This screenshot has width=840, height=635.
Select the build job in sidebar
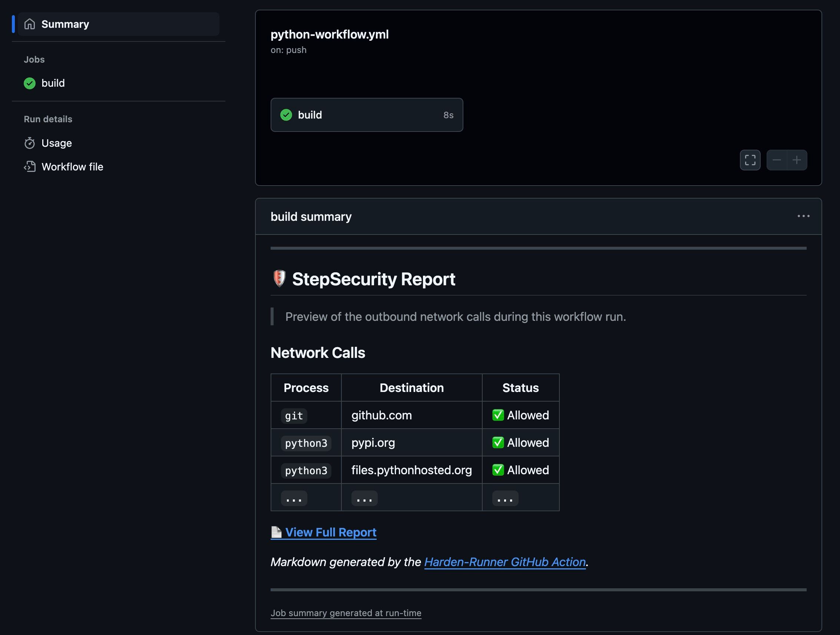(53, 83)
